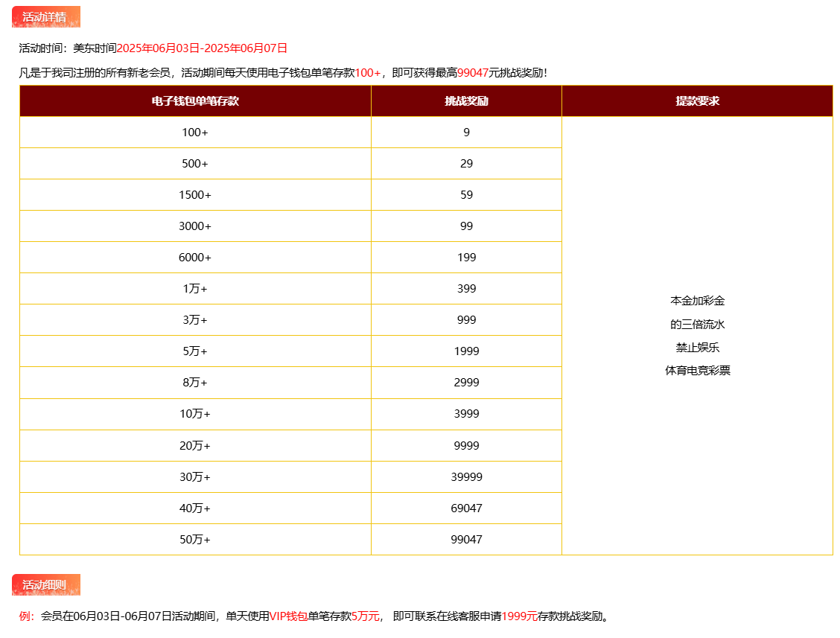Viewport: 840px width, 638px height.
Task: Click the red 99047 in the intro sentence
Action: 472,73
